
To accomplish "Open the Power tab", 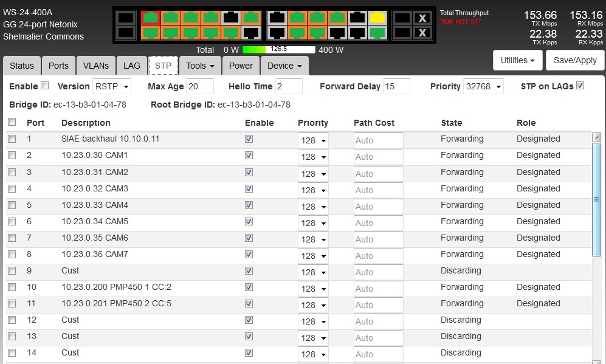I will tap(241, 66).
